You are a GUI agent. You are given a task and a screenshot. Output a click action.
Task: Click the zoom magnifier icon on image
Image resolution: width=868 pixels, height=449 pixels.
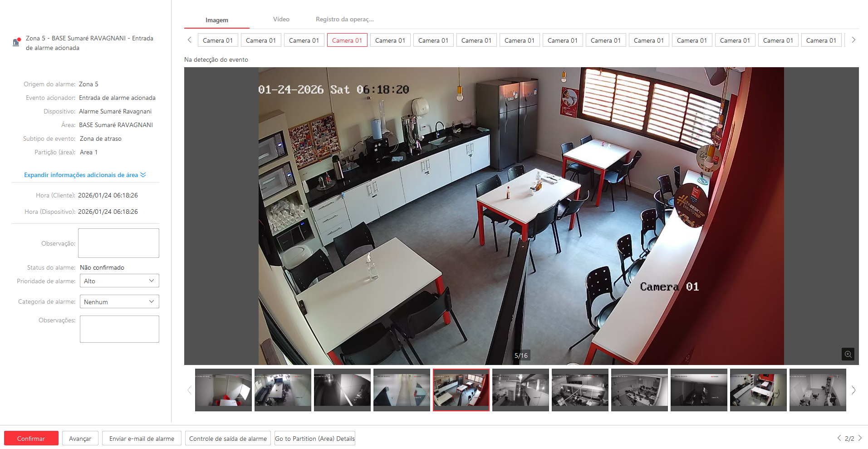pos(848,354)
